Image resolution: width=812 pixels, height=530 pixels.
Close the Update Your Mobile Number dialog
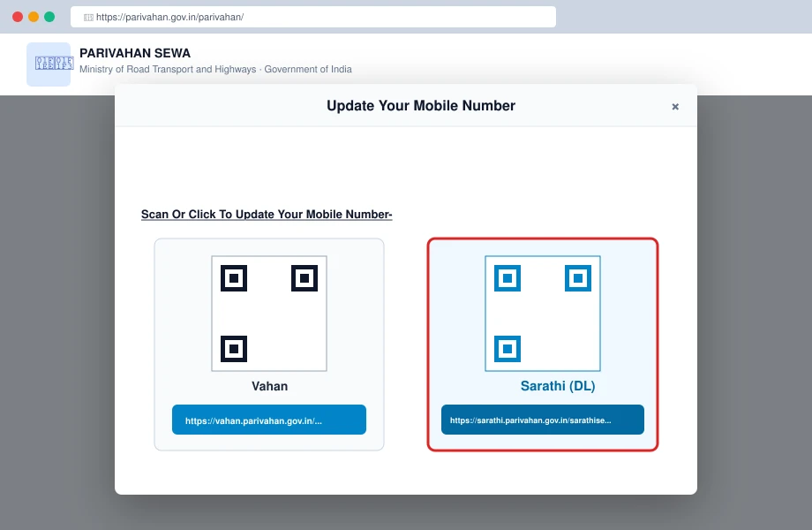tap(675, 107)
